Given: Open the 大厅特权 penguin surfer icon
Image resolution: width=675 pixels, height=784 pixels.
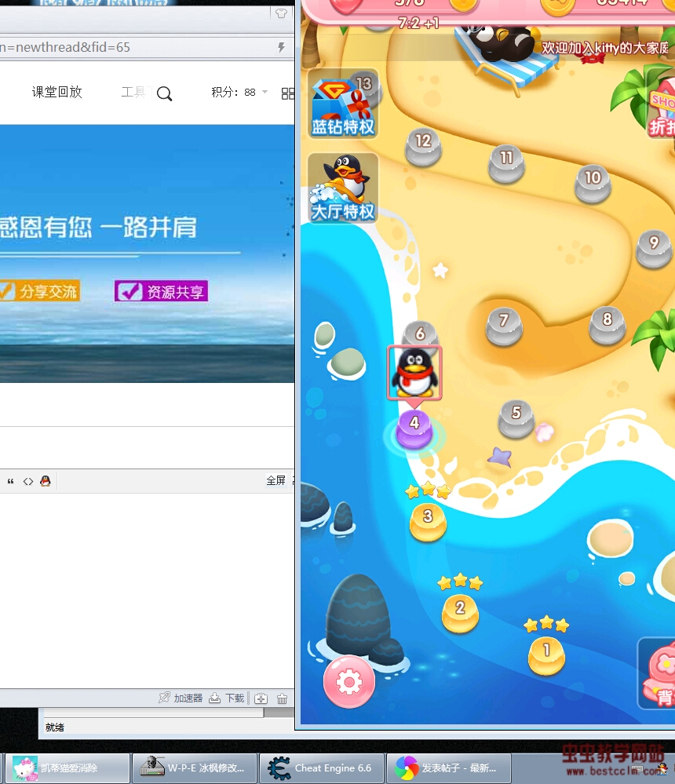Looking at the screenshot, I should tap(343, 188).
